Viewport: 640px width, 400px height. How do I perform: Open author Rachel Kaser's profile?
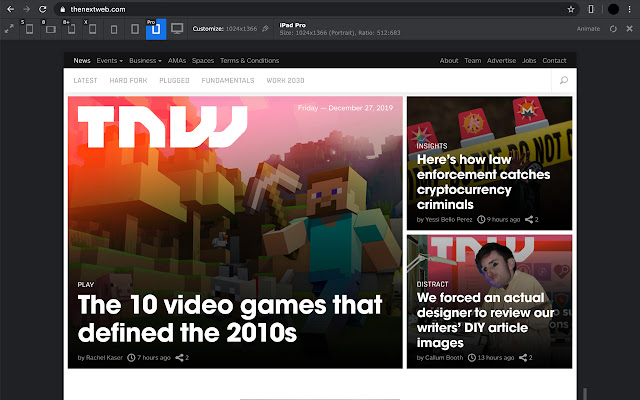pos(104,358)
